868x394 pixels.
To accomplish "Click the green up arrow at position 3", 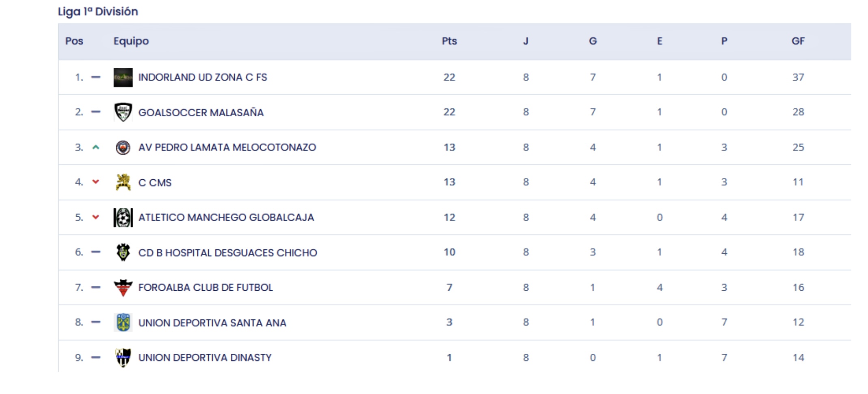I will (96, 147).
